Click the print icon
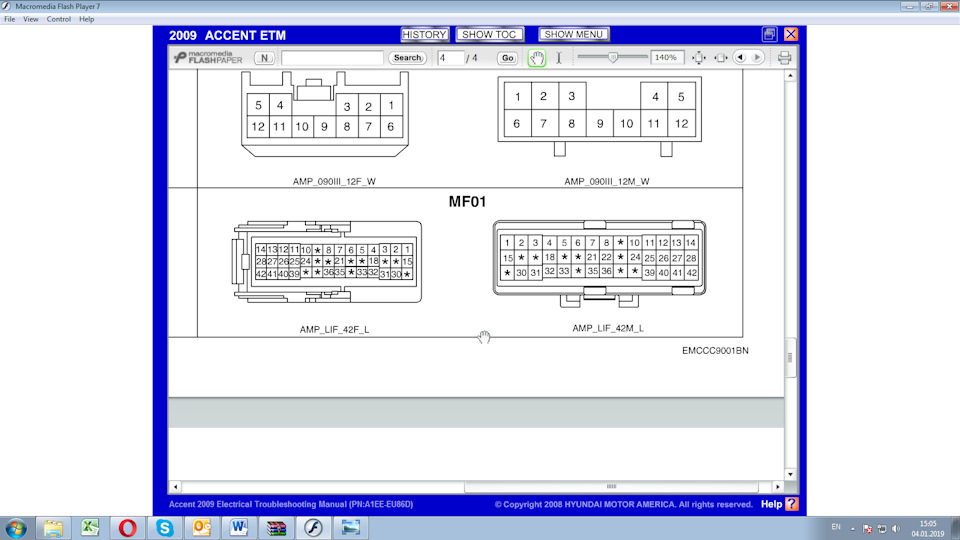The image size is (960, 540). click(x=784, y=58)
